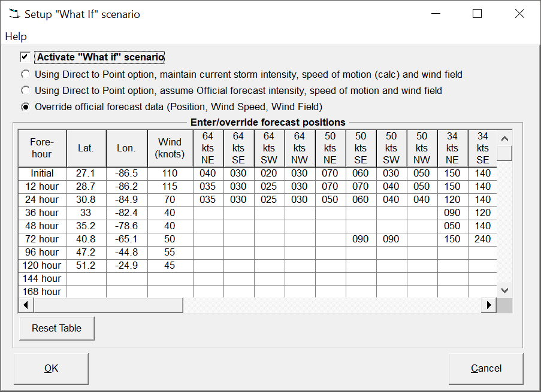Select Override official forecast data option

25,107
